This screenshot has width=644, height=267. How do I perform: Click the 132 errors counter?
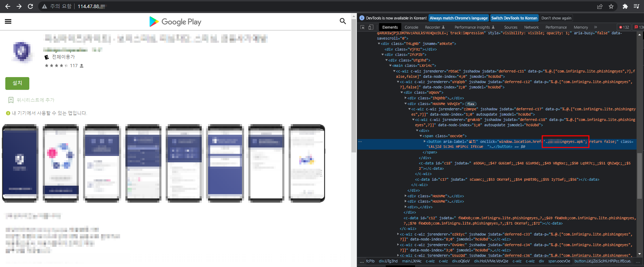point(624,27)
